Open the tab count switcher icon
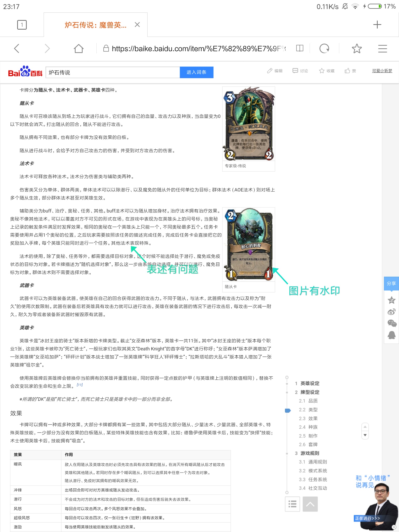The height and width of the screenshot is (532, 399). click(22, 25)
